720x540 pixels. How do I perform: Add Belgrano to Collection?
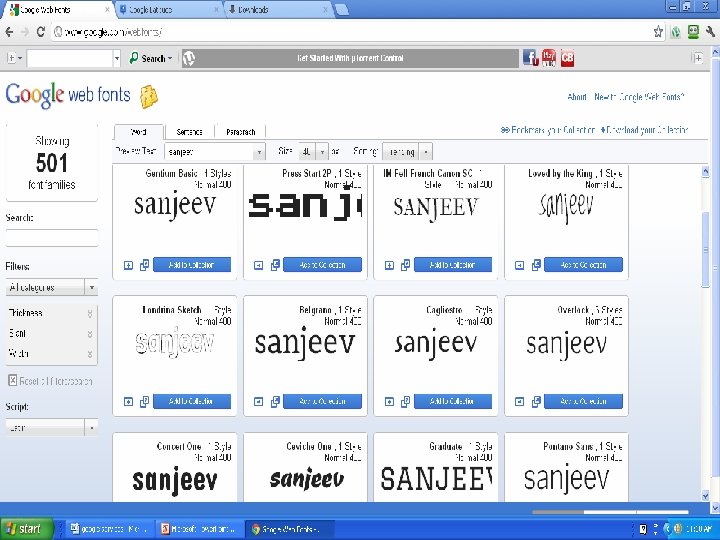click(x=322, y=401)
